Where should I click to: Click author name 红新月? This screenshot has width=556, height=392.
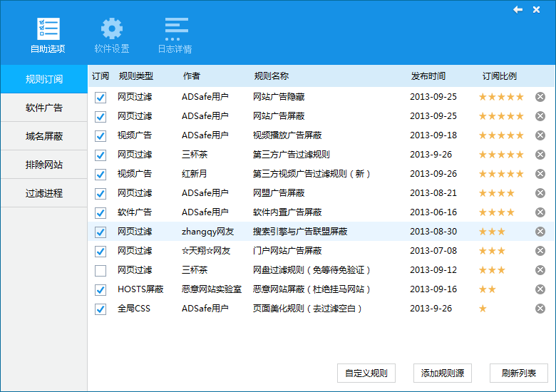[x=195, y=174]
